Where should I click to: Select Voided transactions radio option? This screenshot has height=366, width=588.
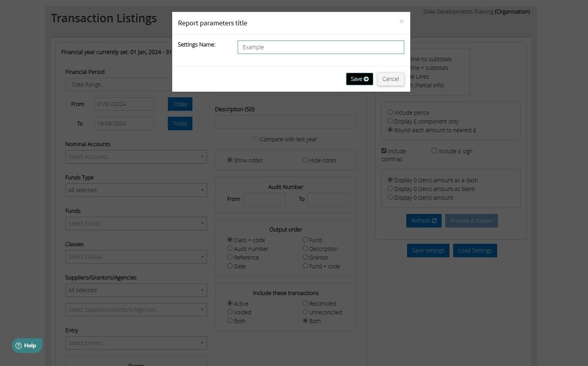coord(230,312)
